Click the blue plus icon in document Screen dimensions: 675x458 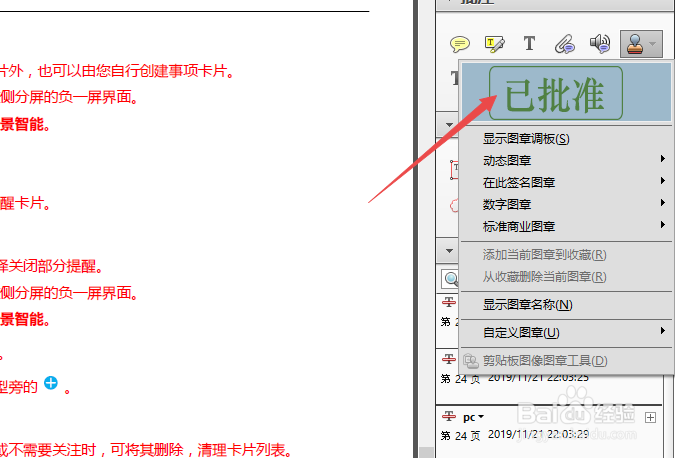tap(51, 382)
